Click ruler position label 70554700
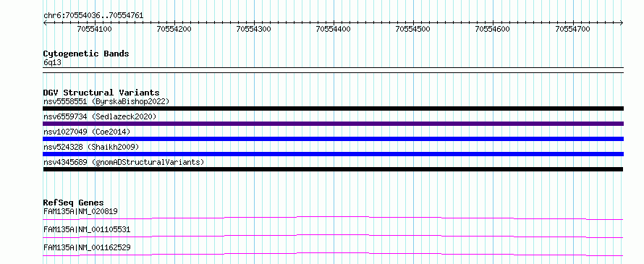Screen dimensions: 644x264 [x=572, y=29]
